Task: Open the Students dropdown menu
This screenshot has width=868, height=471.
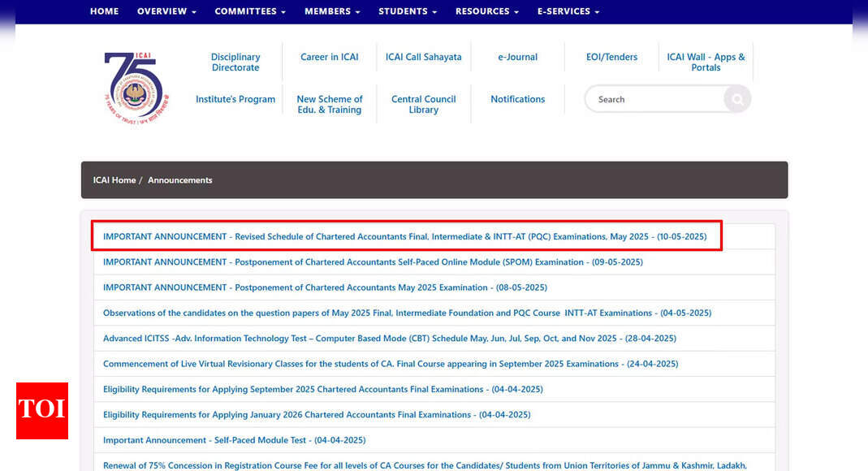Action: click(408, 11)
